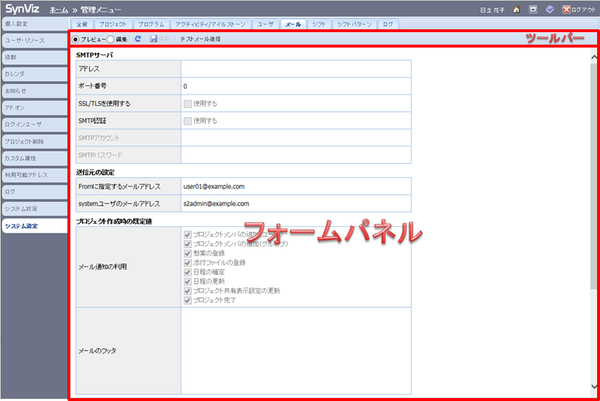Toggle the SSL/TLS 使用する checkbox
The width and height of the screenshot is (600, 401).
(x=187, y=103)
